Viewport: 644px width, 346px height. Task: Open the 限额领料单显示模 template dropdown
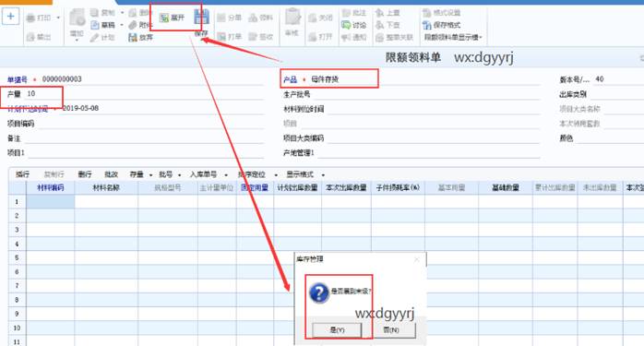tap(453, 38)
